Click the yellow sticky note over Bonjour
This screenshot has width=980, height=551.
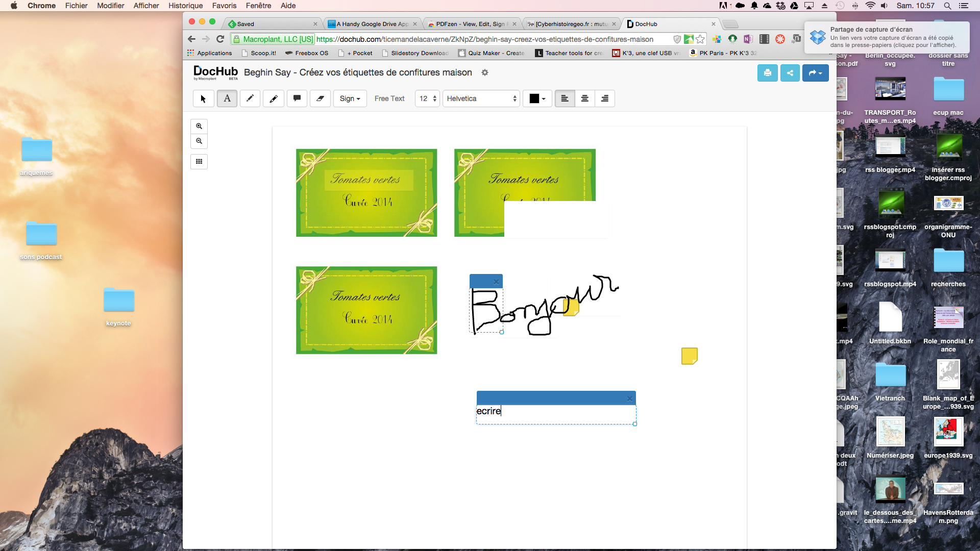[571, 307]
